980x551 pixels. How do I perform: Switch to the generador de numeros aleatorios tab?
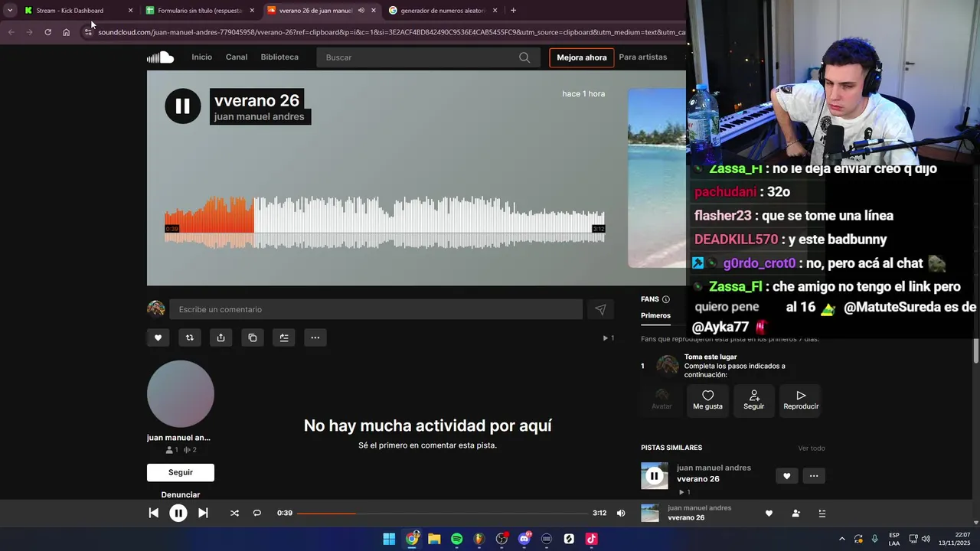click(443, 11)
